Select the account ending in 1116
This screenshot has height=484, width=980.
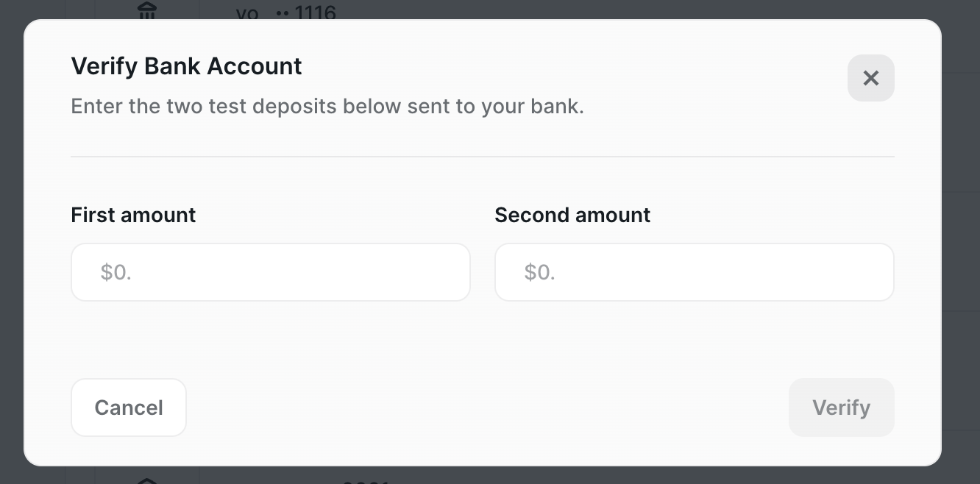[x=315, y=13]
